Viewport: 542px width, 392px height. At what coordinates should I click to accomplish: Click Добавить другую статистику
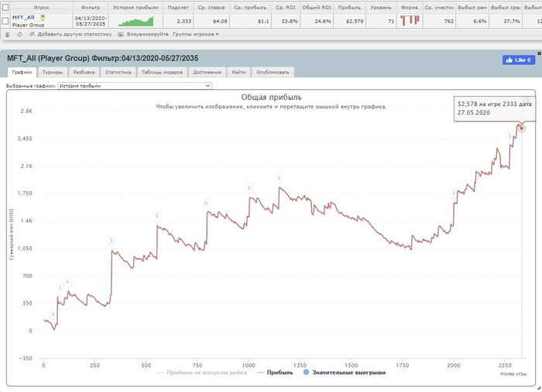[x=74, y=34]
